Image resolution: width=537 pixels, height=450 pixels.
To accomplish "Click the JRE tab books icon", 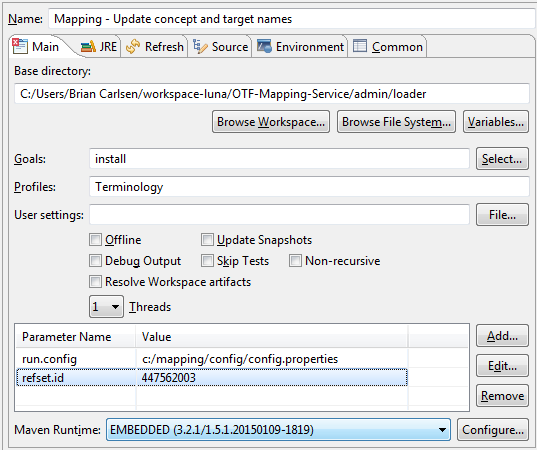I will 88,46.
